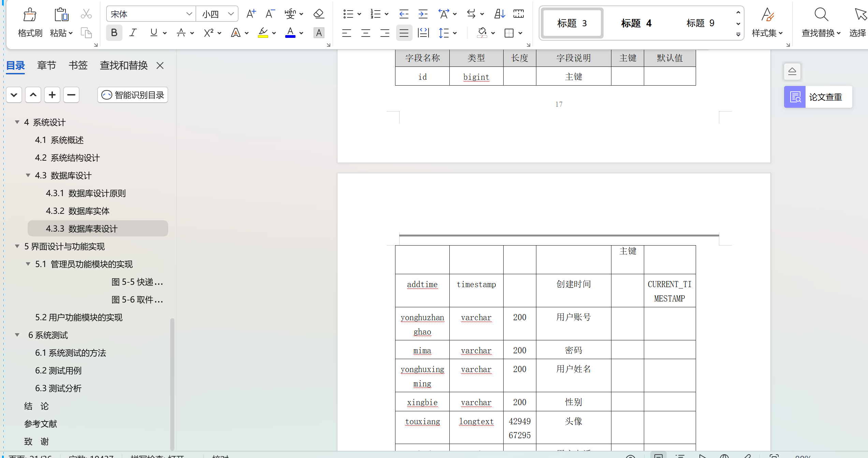Toggle Italic formatting button
The width and height of the screenshot is (868, 458).
pos(133,33)
